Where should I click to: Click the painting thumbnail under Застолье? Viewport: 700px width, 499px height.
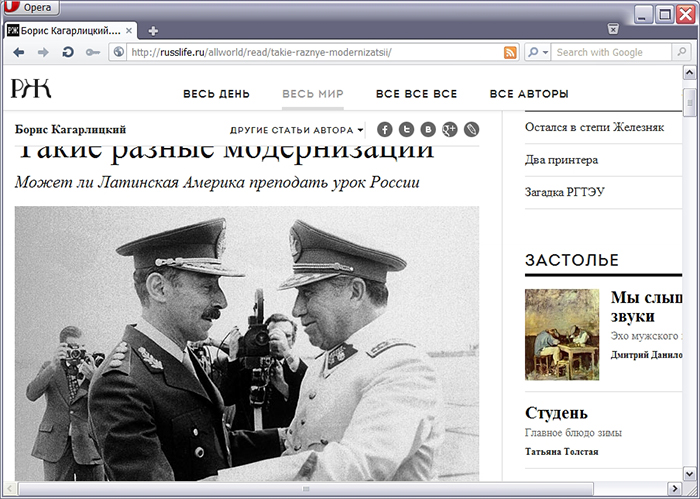(562, 335)
